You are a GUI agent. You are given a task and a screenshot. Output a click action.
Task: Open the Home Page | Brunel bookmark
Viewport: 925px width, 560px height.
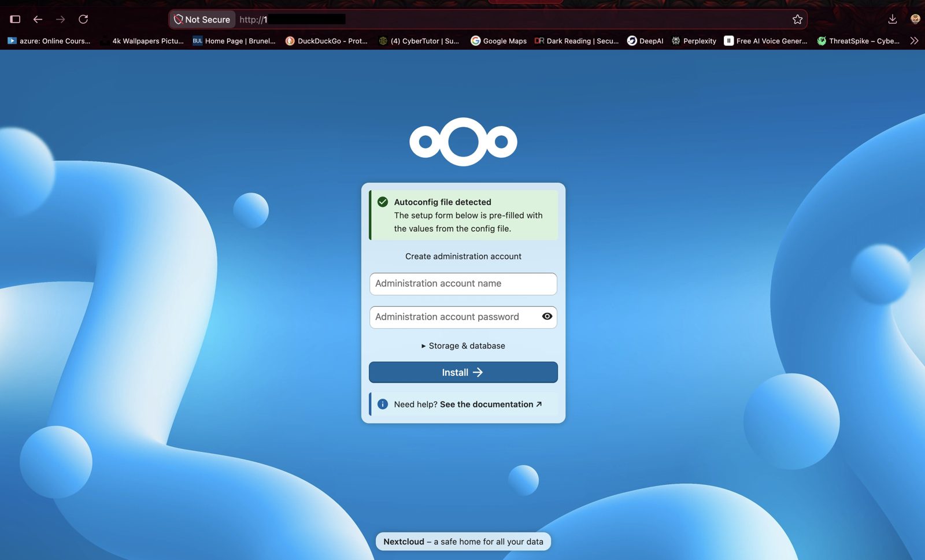pyautogui.click(x=234, y=41)
